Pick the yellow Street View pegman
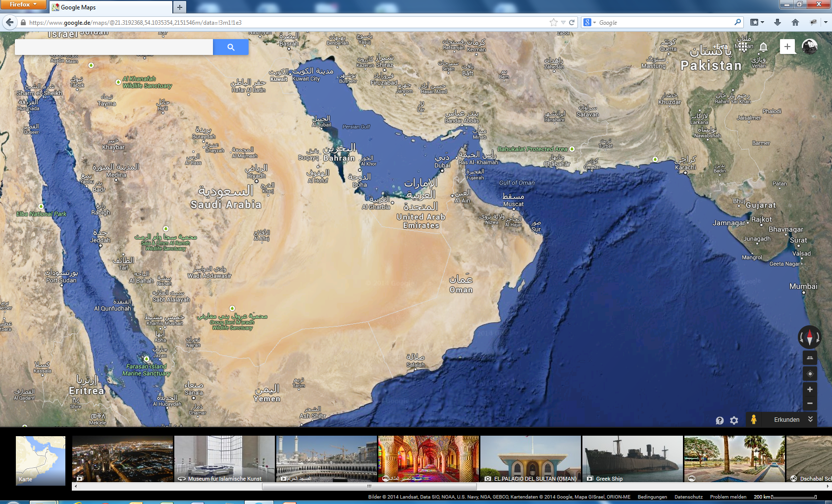The width and height of the screenshot is (832, 504). [753, 419]
